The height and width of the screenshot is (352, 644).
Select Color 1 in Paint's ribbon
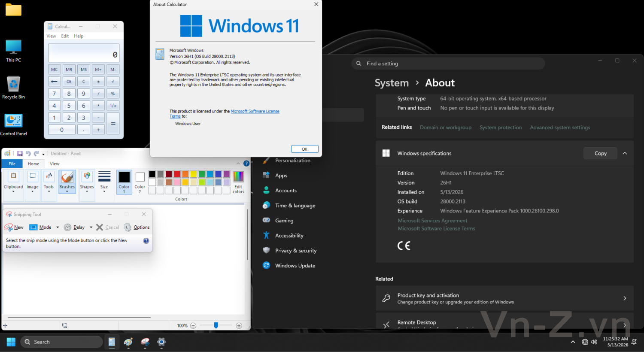click(x=124, y=182)
